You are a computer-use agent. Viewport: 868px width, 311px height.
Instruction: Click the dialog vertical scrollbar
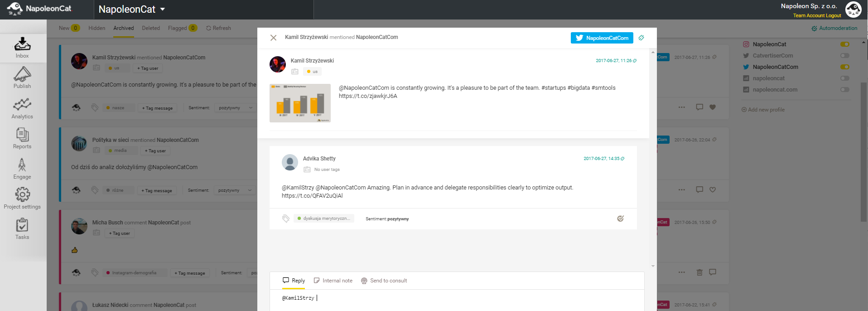click(653, 159)
